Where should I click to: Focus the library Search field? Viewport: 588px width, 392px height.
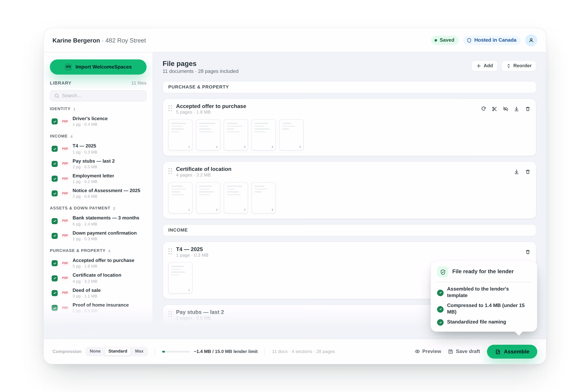98,96
